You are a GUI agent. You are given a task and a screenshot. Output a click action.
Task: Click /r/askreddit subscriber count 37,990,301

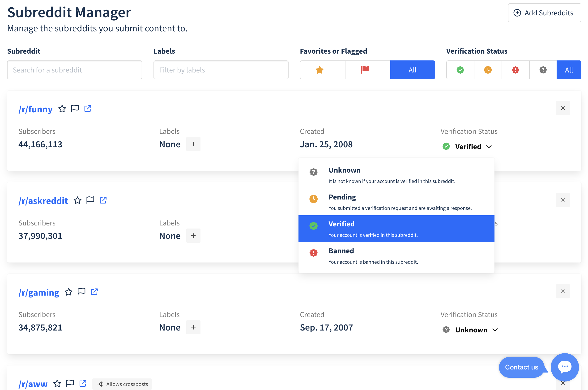point(40,236)
